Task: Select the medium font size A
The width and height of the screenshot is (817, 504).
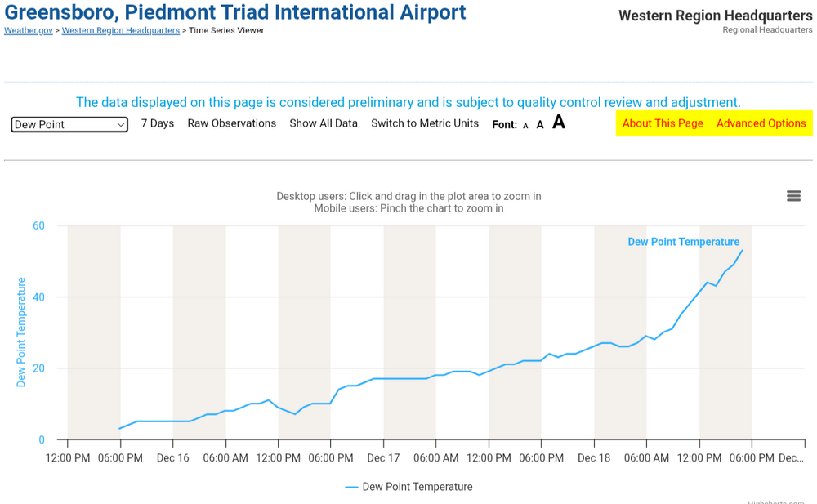Action: [x=540, y=125]
